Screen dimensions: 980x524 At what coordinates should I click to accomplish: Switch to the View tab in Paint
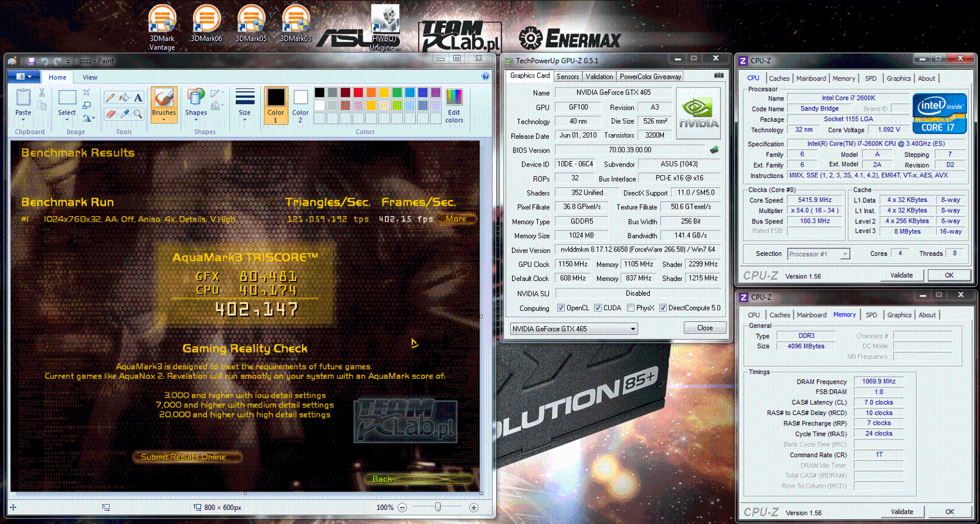point(90,77)
